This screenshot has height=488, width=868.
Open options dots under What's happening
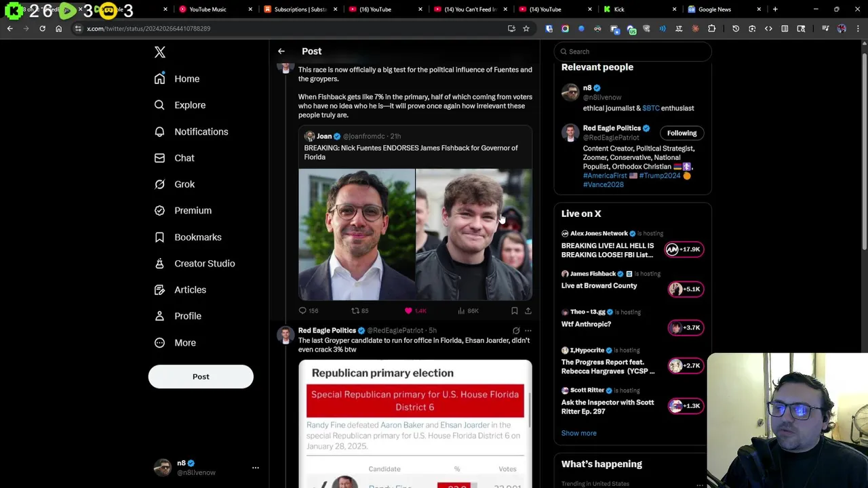coord(699,484)
